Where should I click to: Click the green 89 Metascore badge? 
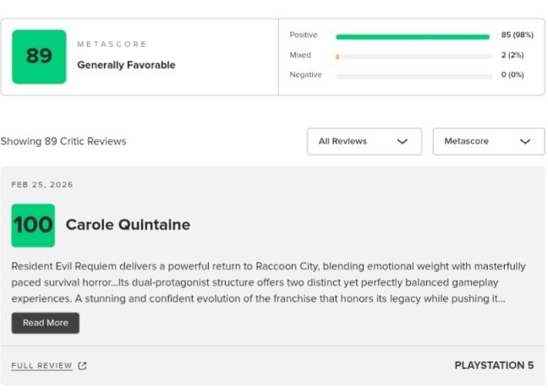point(39,57)
